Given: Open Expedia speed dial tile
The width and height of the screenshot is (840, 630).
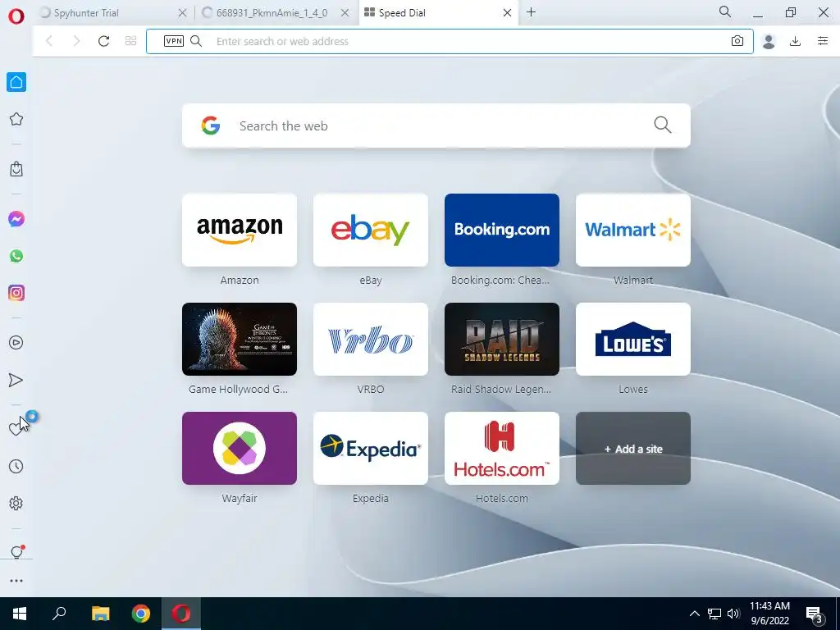Looking at the screenshot, I should point(371,449).
